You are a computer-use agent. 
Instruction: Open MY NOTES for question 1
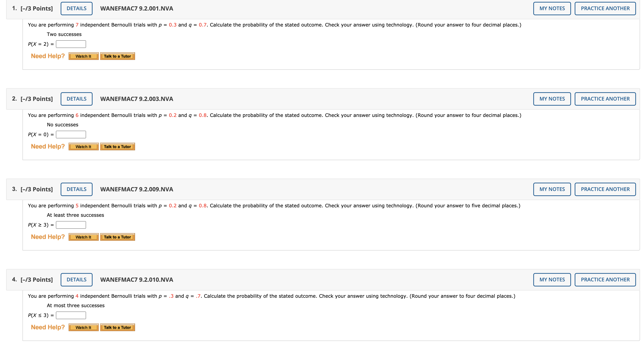[x=552, y=8]
